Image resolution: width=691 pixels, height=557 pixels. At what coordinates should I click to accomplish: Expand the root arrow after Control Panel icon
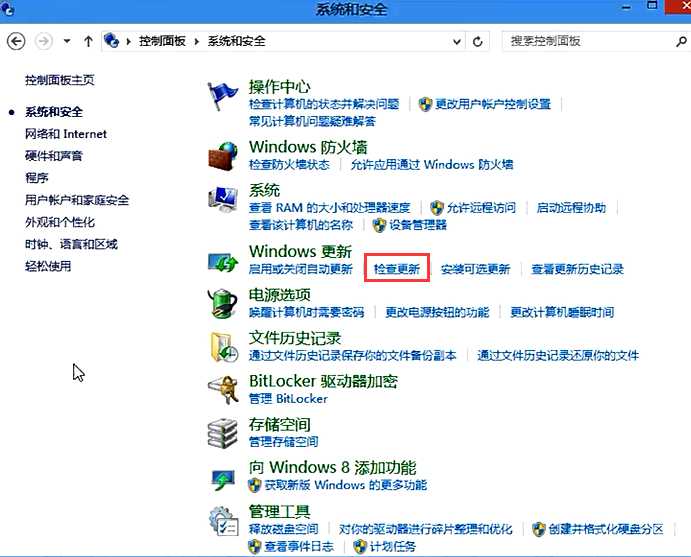[128, 41]
